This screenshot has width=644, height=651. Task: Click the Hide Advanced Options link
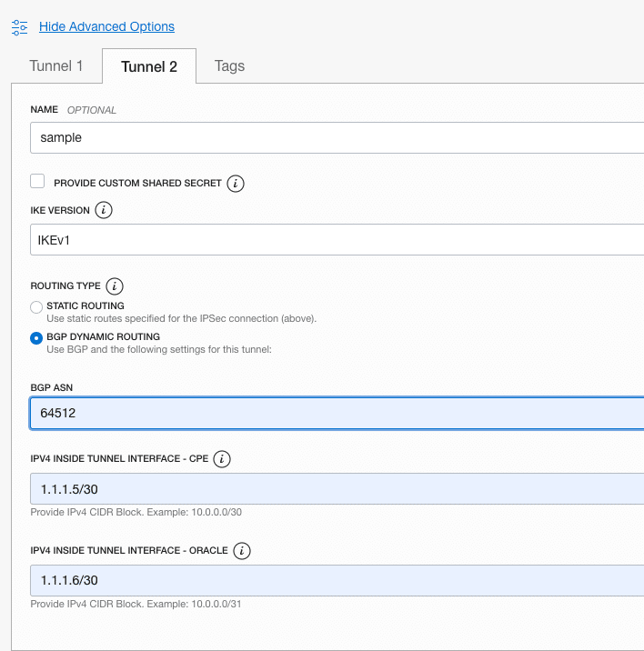(x=106, y=27)
